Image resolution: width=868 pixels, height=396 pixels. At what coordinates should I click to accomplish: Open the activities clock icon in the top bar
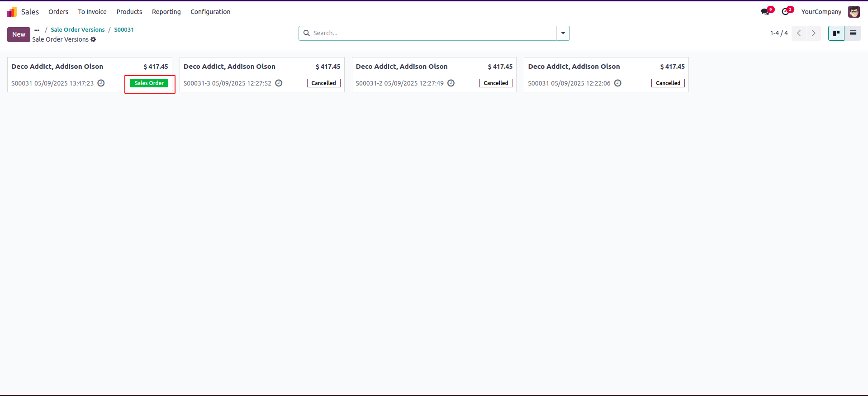coord(786,12)
